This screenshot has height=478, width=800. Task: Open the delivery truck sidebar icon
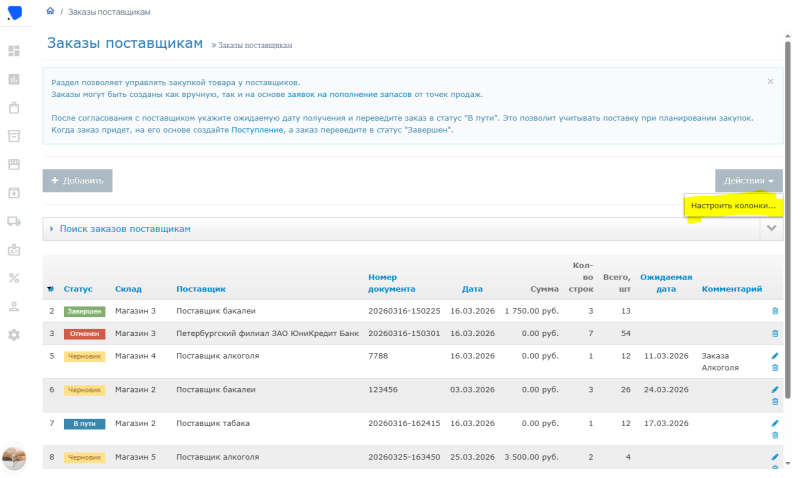coord(14,221)
